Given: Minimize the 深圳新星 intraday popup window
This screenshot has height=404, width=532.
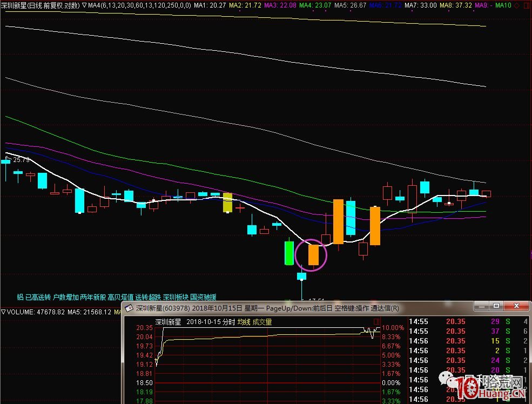Looking at the screenshot, I should tap(481, 306).
